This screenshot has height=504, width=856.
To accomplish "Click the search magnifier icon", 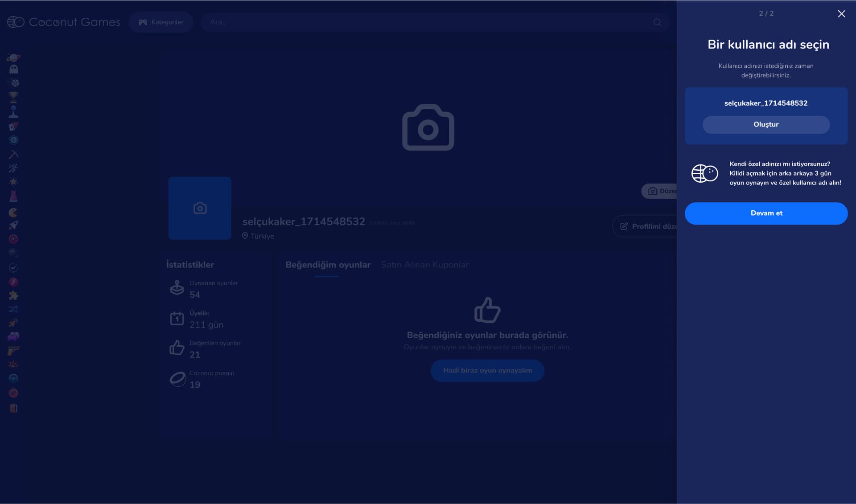I will coord(657,22).
